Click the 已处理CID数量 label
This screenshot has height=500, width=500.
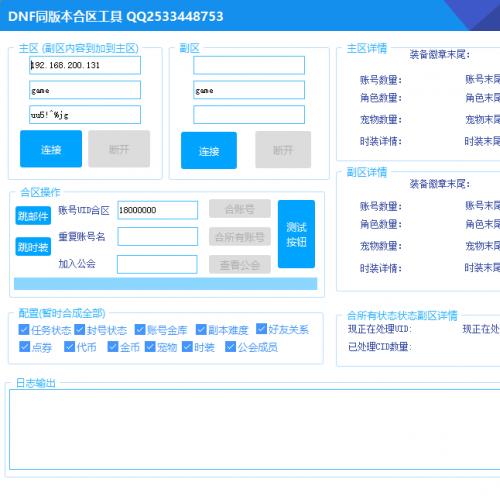coord(380,347)
